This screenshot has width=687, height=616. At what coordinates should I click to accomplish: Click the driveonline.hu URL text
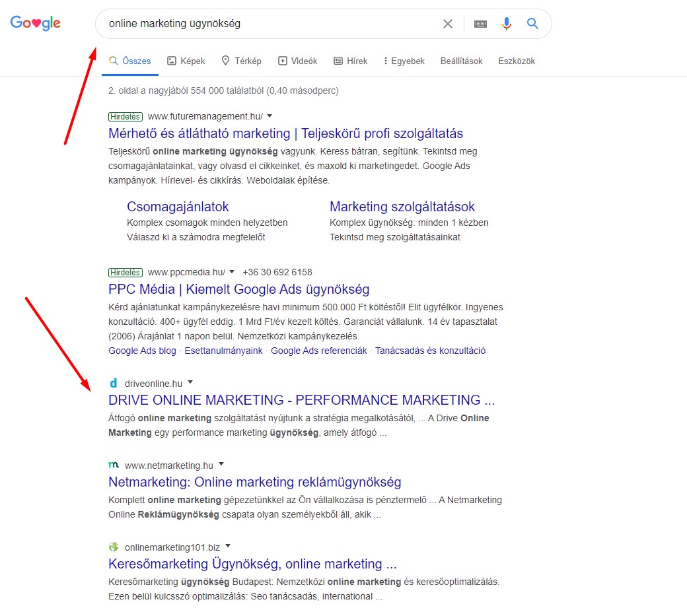tap(153, 384)
